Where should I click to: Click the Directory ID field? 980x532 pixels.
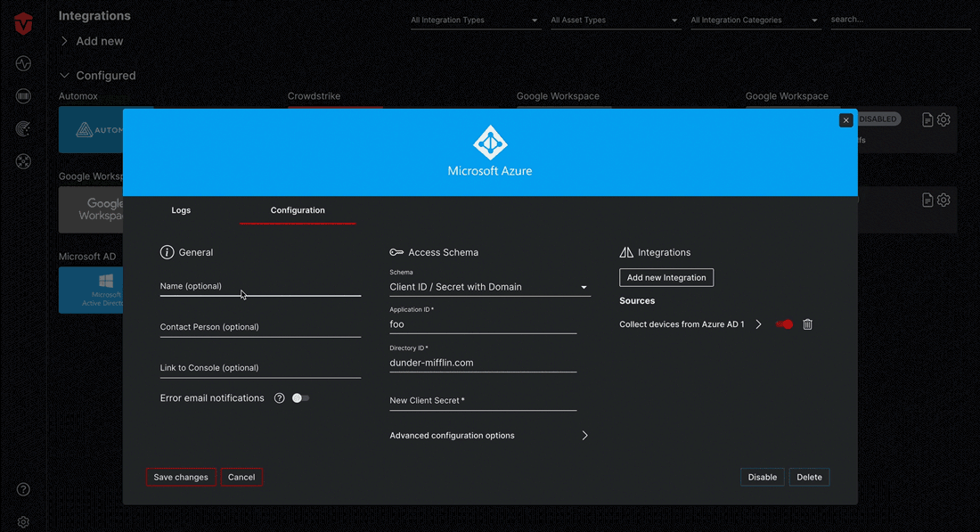coord(483,363)
